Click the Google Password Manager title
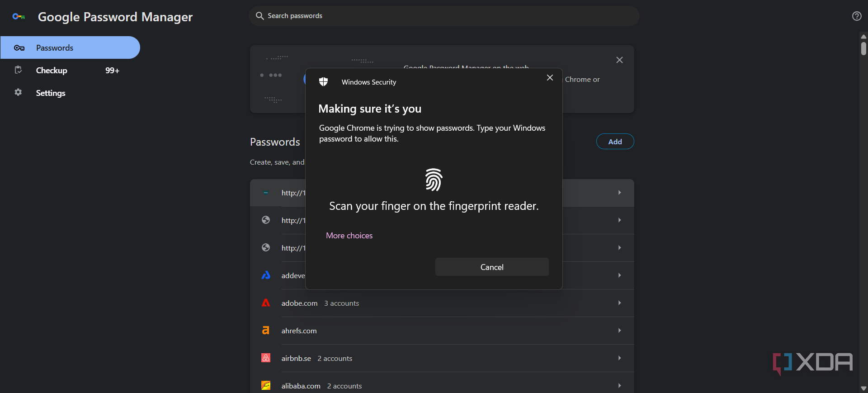This screenshot has width=868, height=393. point(115,17)
